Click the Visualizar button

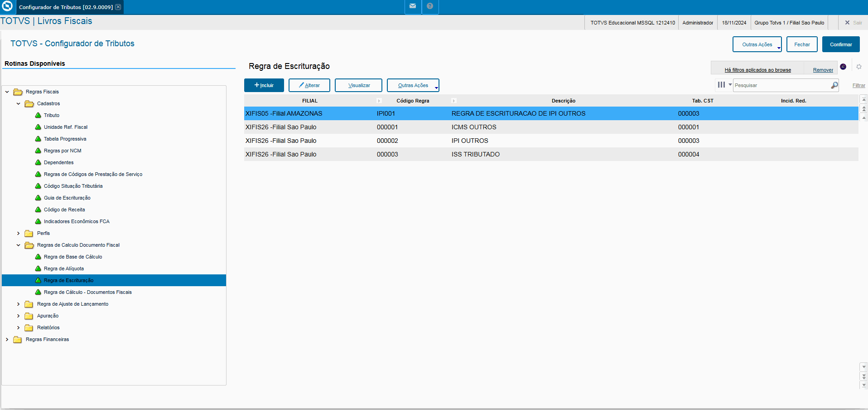point(358,85)
